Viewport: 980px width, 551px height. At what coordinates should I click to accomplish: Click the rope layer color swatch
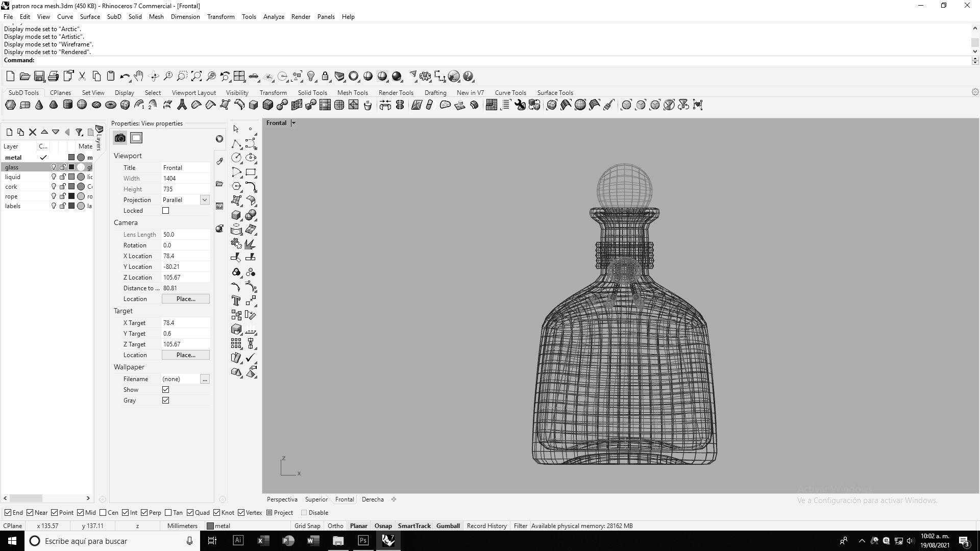(71, 196)
